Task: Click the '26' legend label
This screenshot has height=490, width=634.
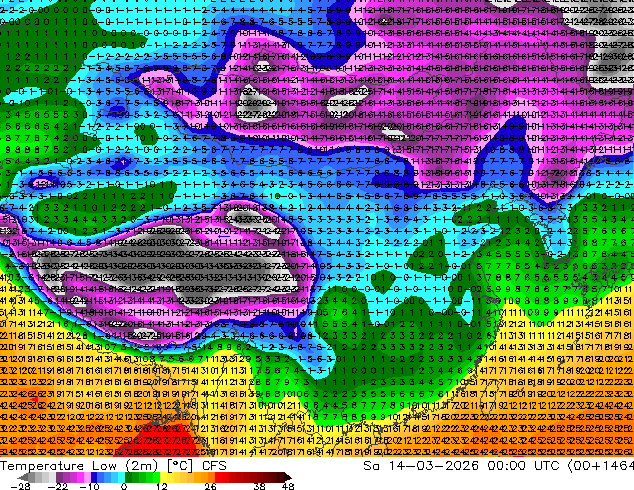Action: [210, 486]
